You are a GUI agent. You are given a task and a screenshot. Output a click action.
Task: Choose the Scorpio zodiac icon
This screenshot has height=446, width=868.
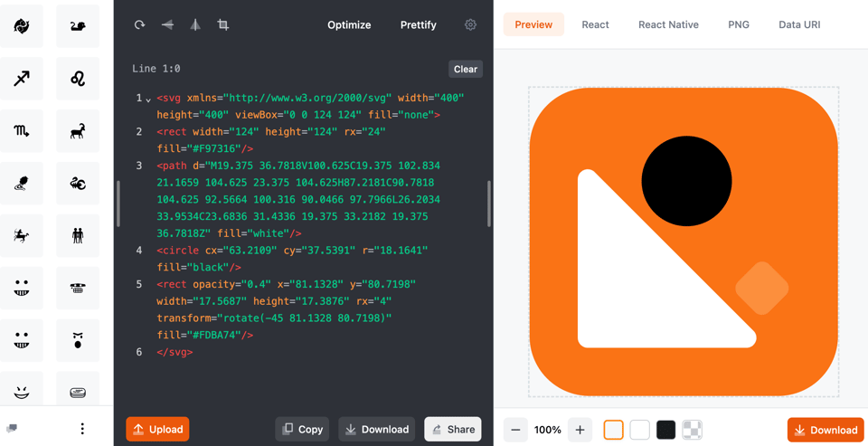click(x=22, y=131)
